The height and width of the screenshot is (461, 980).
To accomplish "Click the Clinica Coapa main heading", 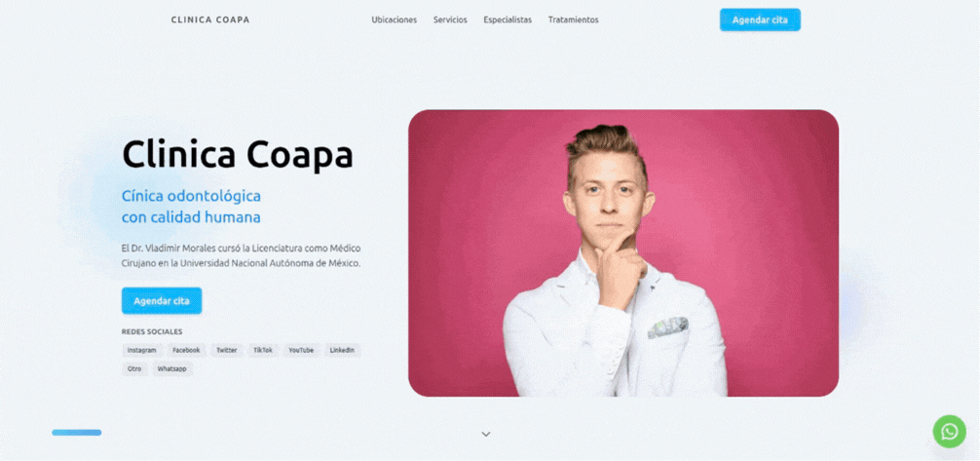I will pyautogui.click(x=238, y=154).
